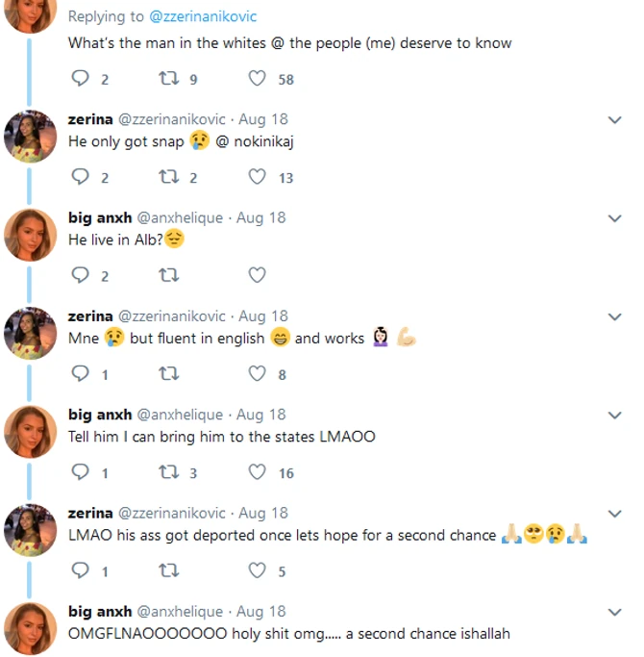This screenshot has width=644, height=657.
Task: Retweet "bring him to the states" tweet
Action: coord(169,472)
